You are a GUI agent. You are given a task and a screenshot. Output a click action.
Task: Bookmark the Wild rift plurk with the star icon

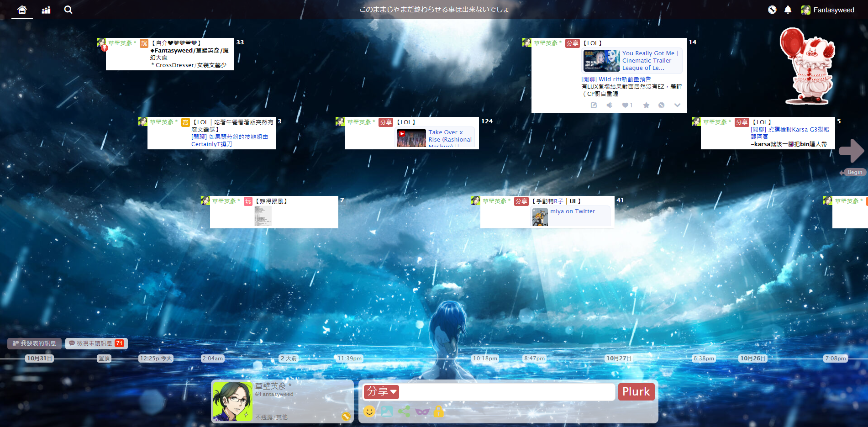[x=646, y=105]
